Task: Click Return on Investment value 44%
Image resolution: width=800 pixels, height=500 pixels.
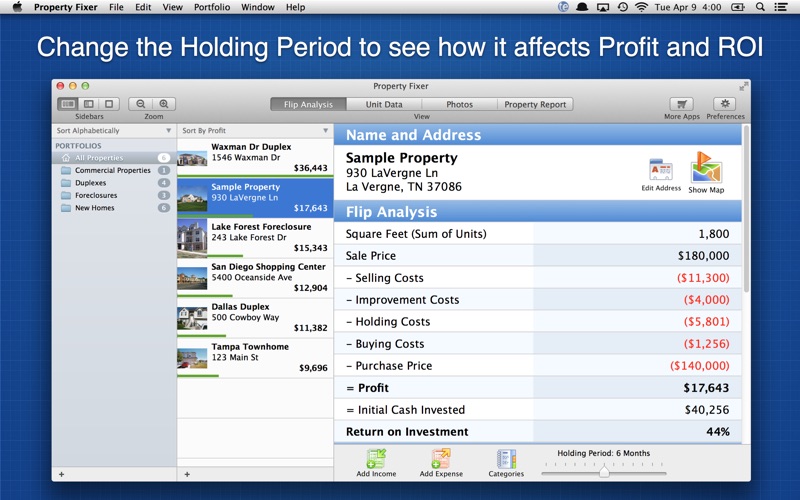Action: coord(718,432)
